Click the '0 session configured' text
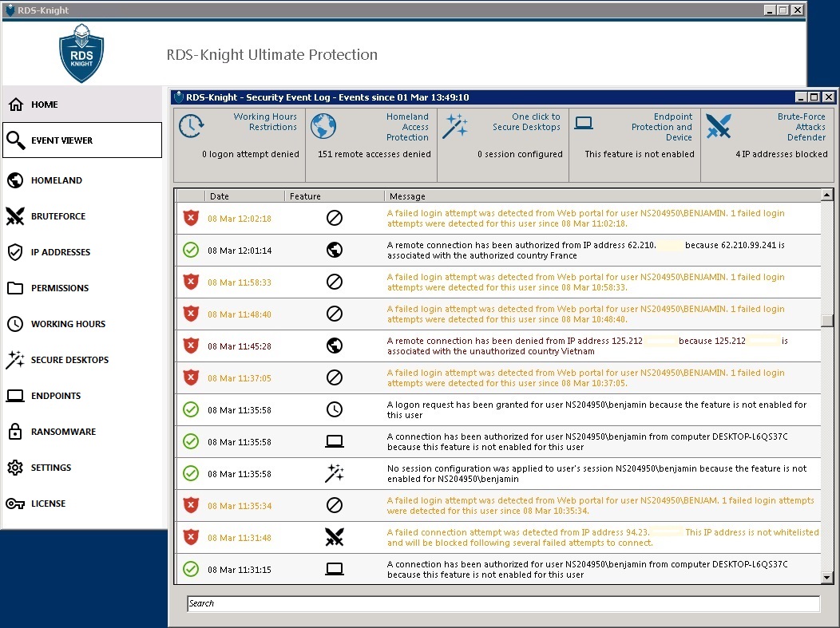This screenshot has height=628, width=840. coord(520,154)
